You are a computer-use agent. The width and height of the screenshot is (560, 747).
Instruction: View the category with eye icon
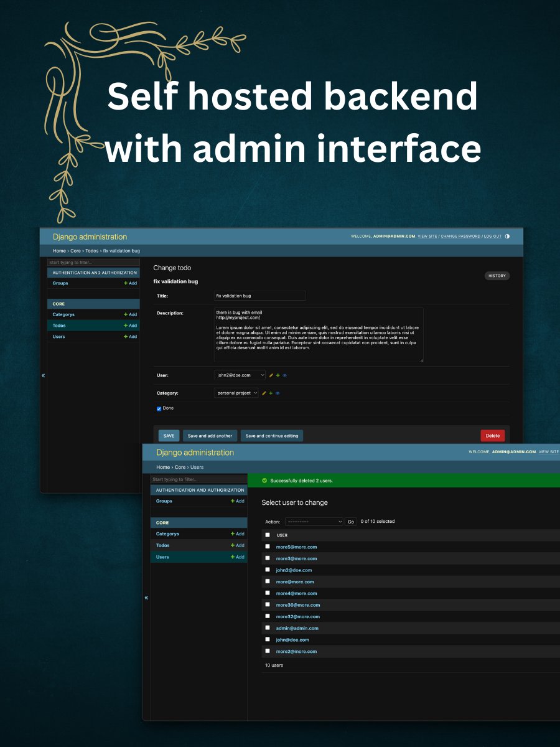tap(277, 393)
